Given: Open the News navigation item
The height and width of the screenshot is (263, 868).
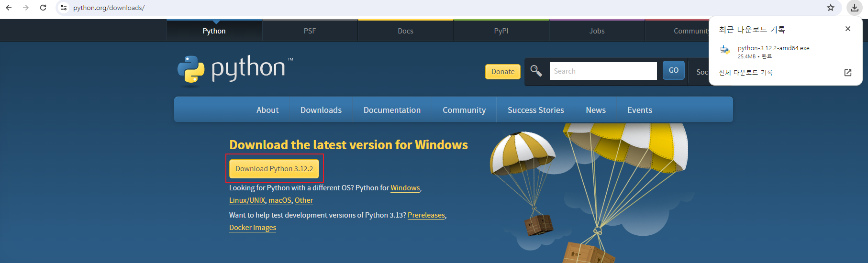Looking at the screenshot, I should click(x=596, y=110).
